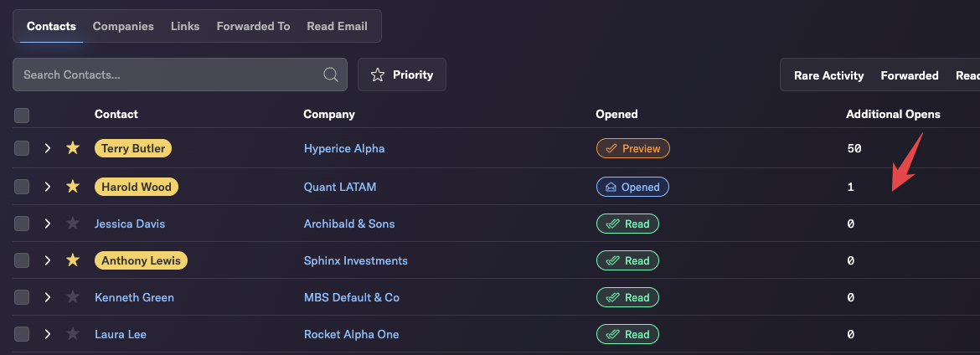980x355 pixels.
Task: Unstar Terry Butler as priority
Action: point(73,148)
